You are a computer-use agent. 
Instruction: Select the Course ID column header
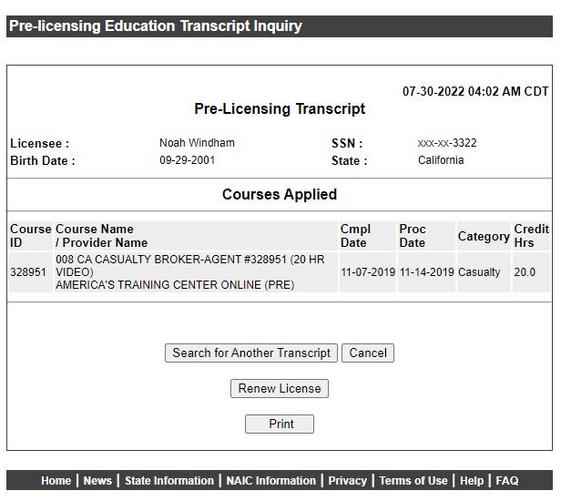click(31, 236)
